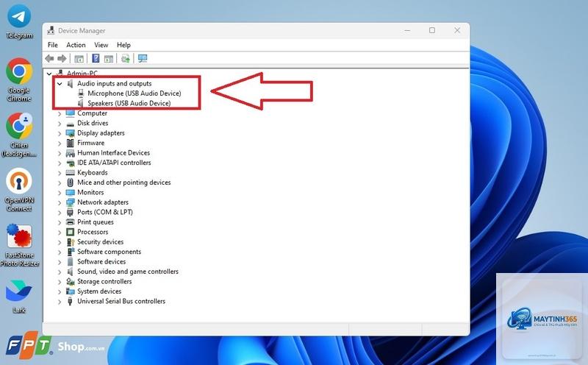588x365 pixels.
Task: Select the Audio inputs and outputs label
Action: (115, 83)
